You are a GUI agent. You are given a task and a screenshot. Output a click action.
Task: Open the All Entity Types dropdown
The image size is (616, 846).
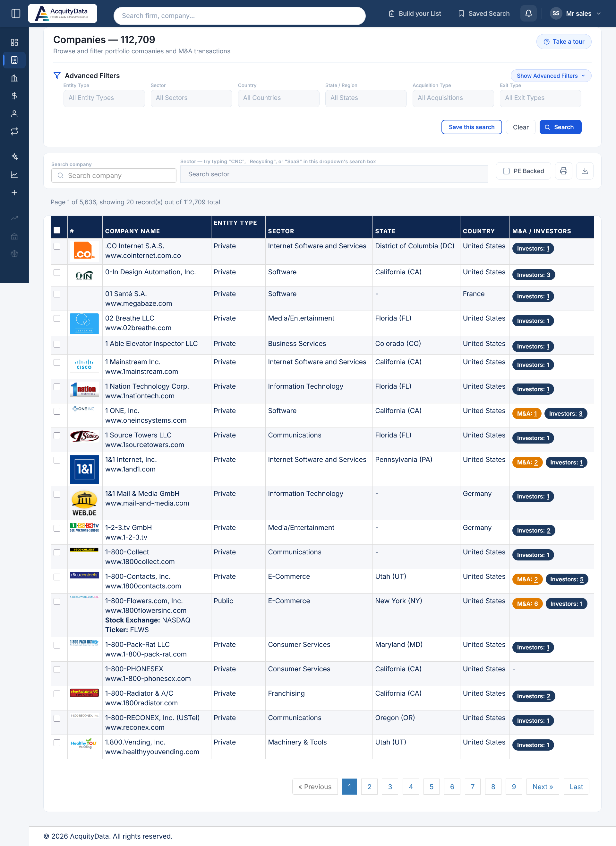tap(104, 98)
